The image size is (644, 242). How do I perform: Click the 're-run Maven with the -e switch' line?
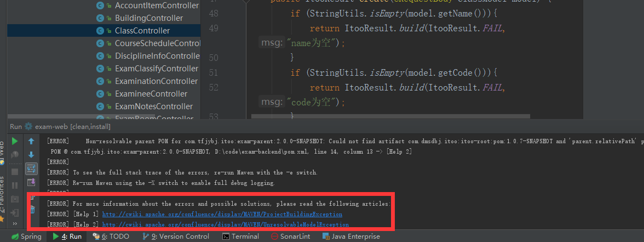pos(182,172)
